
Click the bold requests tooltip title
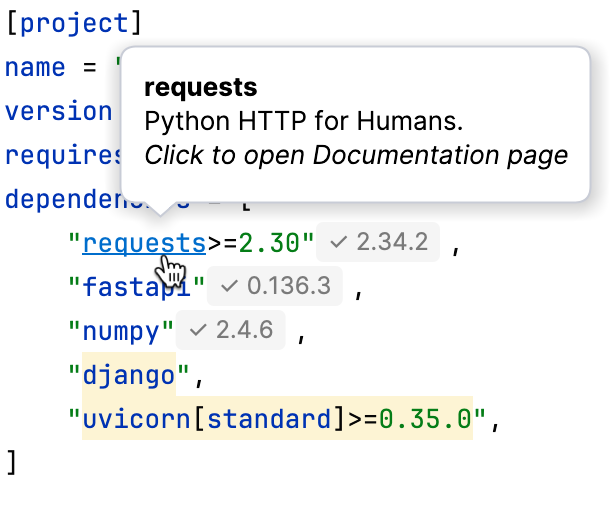point(201,88)
